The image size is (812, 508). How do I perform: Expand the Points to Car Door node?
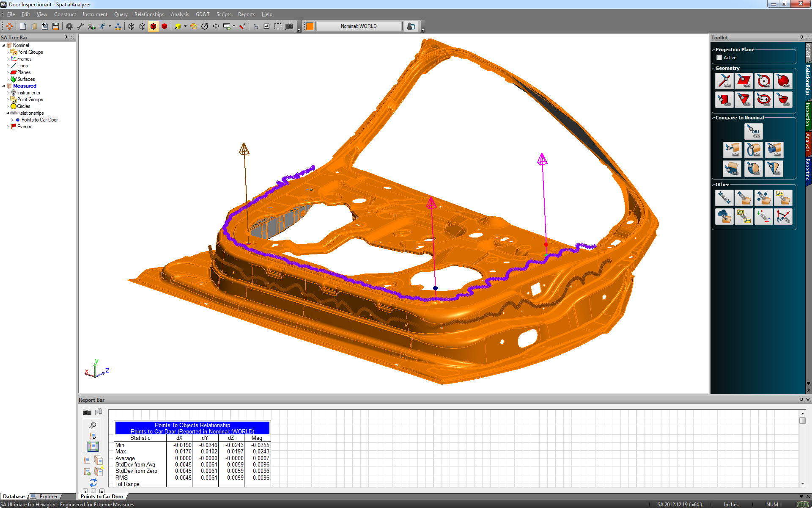click(x=12, y=120)
